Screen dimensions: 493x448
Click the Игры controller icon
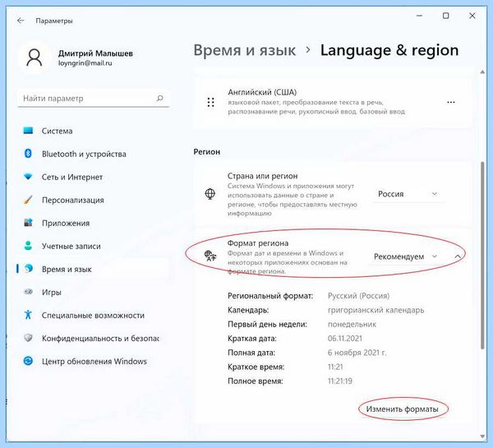(28, 292)
